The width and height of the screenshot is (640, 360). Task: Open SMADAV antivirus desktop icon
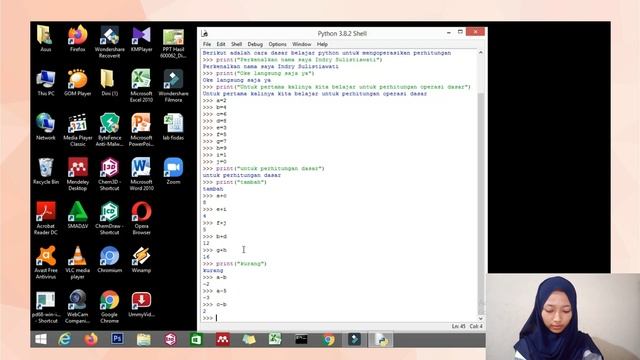[78, 215]
